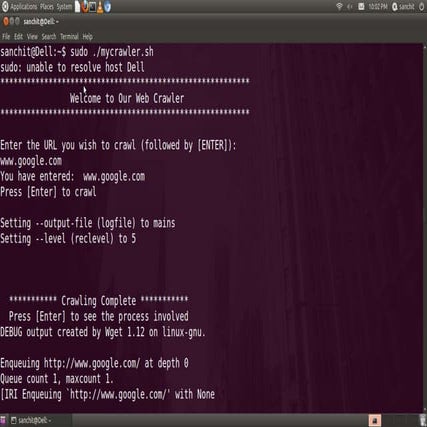Open the Ubuntu logo launcher in top panel
427x427 pixels.
5,6
